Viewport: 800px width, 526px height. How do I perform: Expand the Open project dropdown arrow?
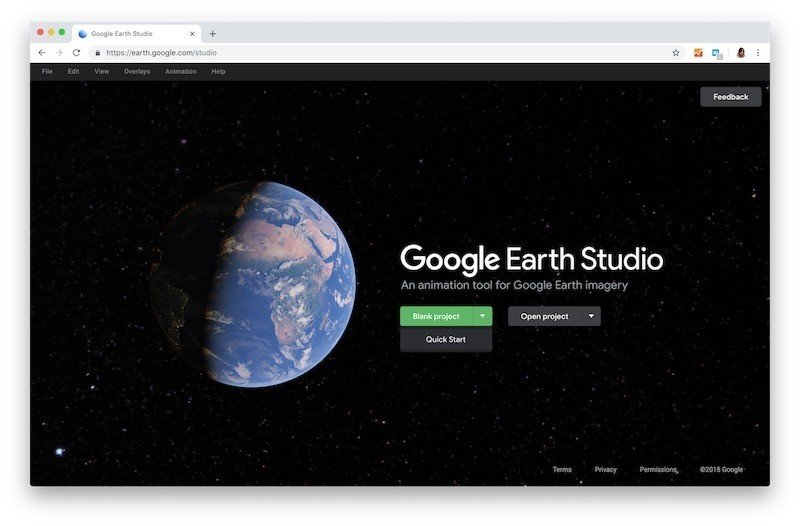[x=591, y=316]
